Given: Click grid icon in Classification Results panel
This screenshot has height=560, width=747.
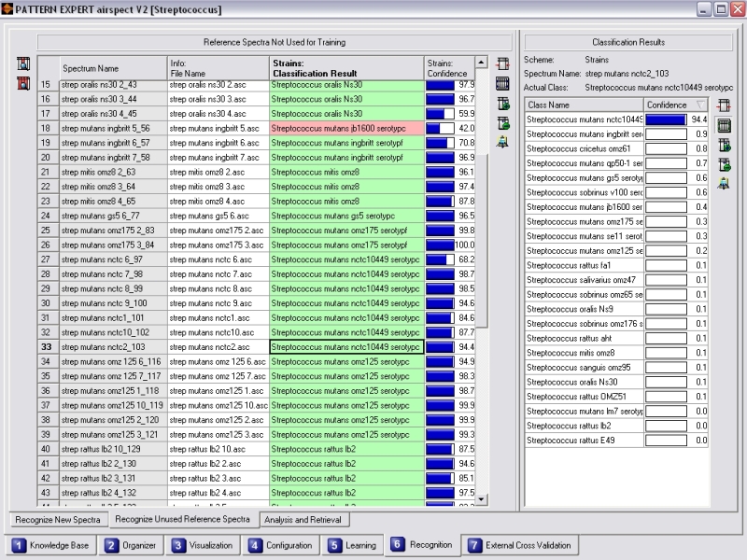Looking at the screenshot, I should (724, 125).
